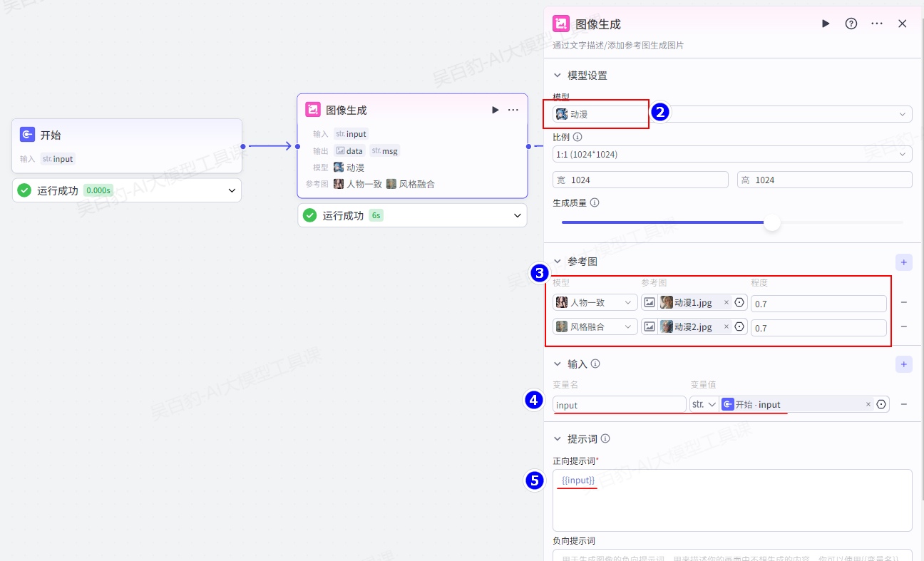Collapse the 模型设置 section

point(558,76)
